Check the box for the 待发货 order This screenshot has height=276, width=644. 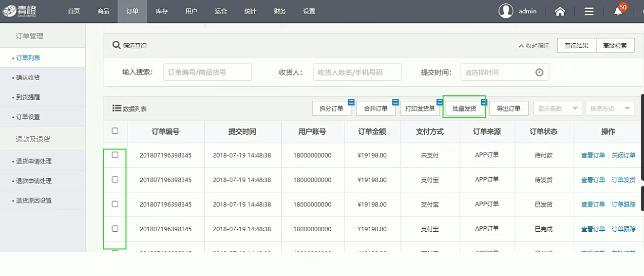click(115, 179)
